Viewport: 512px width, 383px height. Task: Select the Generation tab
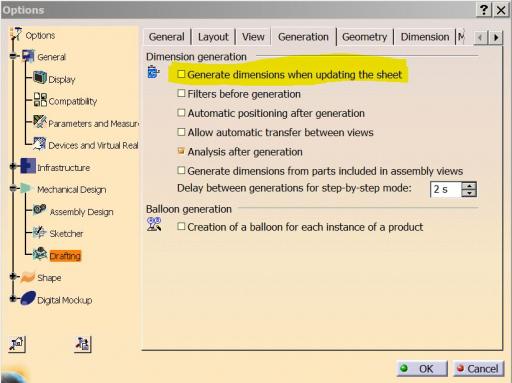[x=303, y=37]
